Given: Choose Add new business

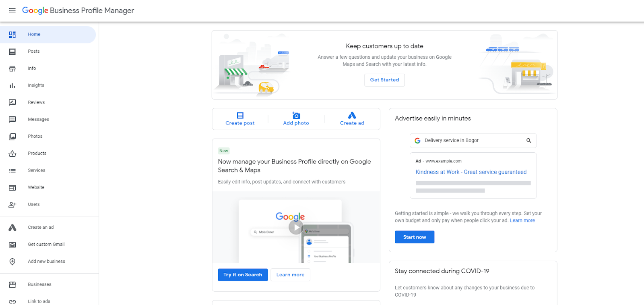Looking at the screenshot, I should [x=47, y=261].
